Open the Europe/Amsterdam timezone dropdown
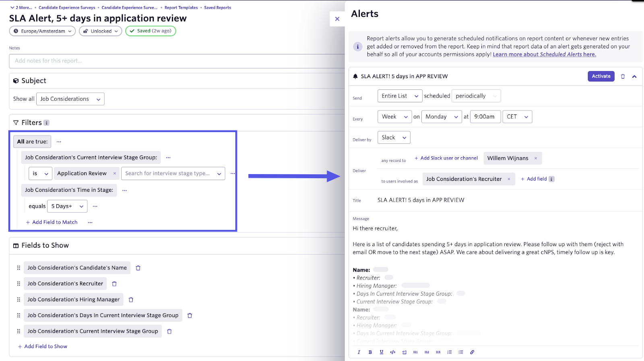The image size is (644, 361). (x=42, y=31)
